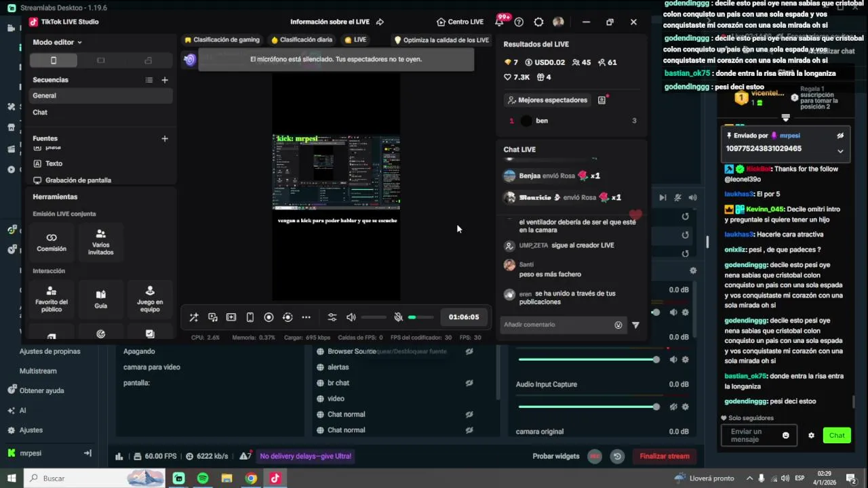Viewport: 868px width, 488px height.
Task: Open Optimiza la calidad de los LIVE
Action: pos(441,40)
